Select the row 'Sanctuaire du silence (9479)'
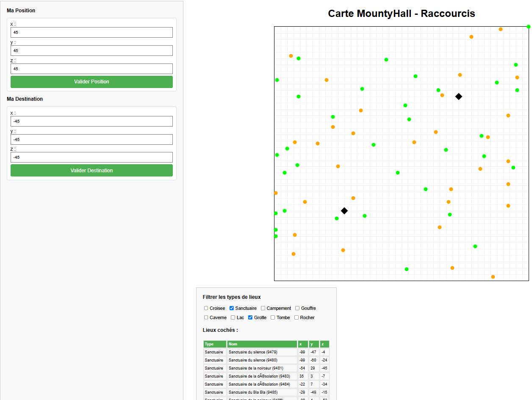The height and width of the screenshot is (400, 532). (x=266, y=352)
